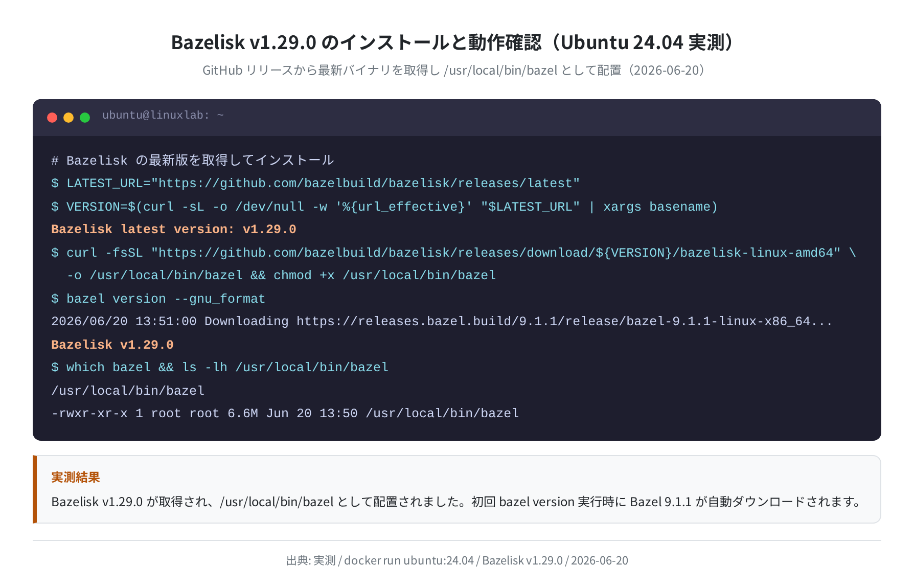Select the VERSION=$(curl -sL command line

[x=384, y=207]
